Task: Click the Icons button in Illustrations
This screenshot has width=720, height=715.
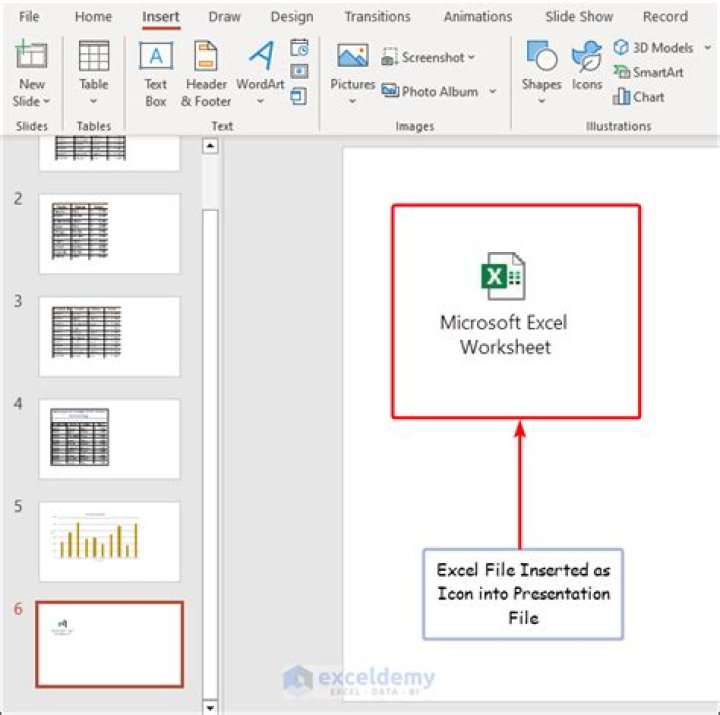Action: coord(587,60)
